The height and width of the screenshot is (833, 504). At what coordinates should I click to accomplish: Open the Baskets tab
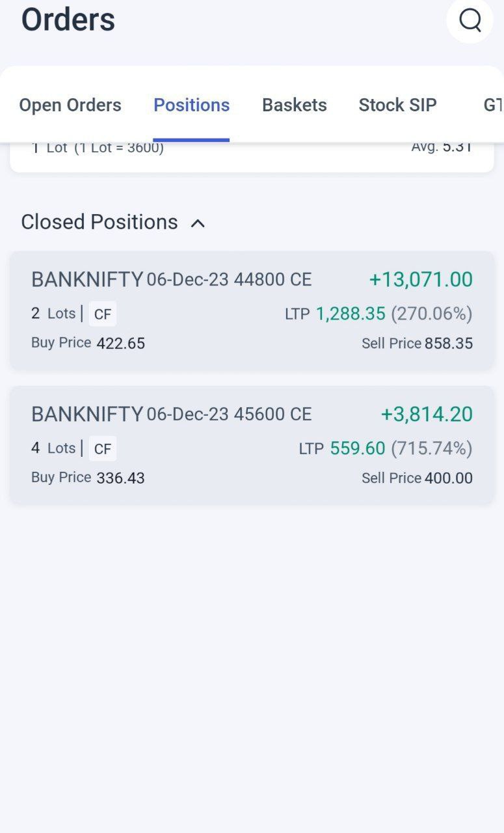294,105
